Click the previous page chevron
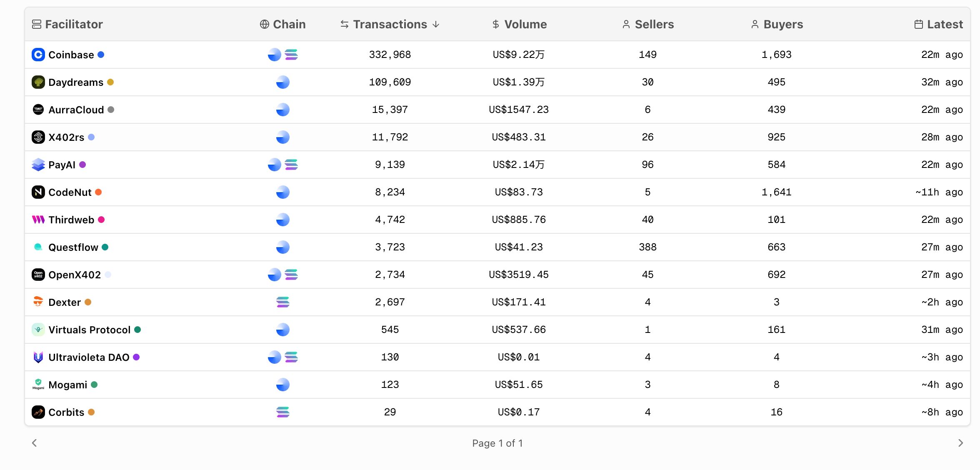 pos(35,443)
